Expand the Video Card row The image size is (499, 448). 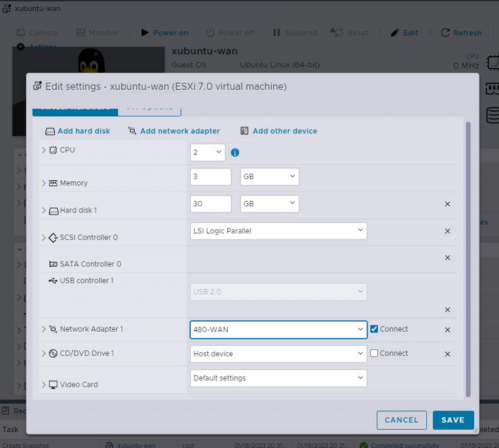pos(44,385)
